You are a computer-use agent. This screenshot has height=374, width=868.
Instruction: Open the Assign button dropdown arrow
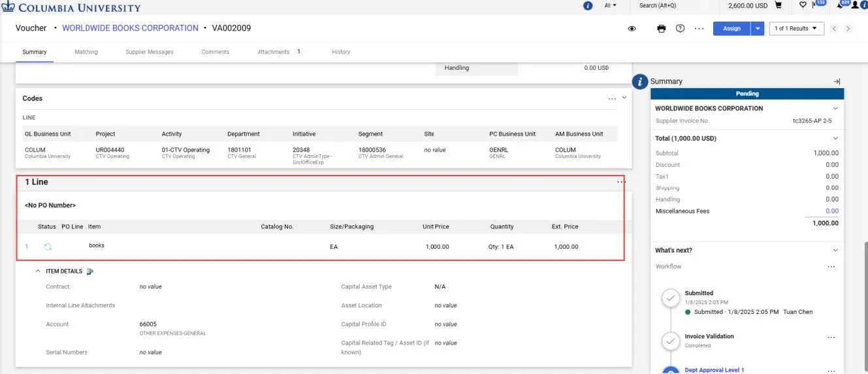pyautogui.click(x=758, y=29)
